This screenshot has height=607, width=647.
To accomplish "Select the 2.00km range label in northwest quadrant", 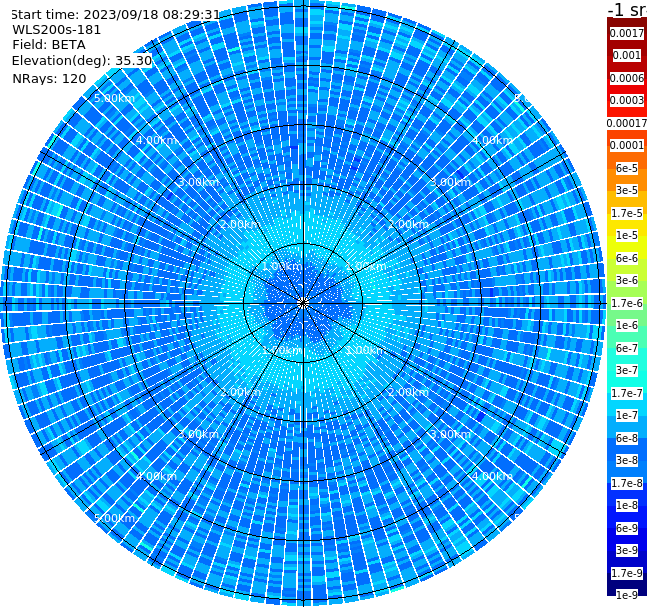I will pos(240,224).
